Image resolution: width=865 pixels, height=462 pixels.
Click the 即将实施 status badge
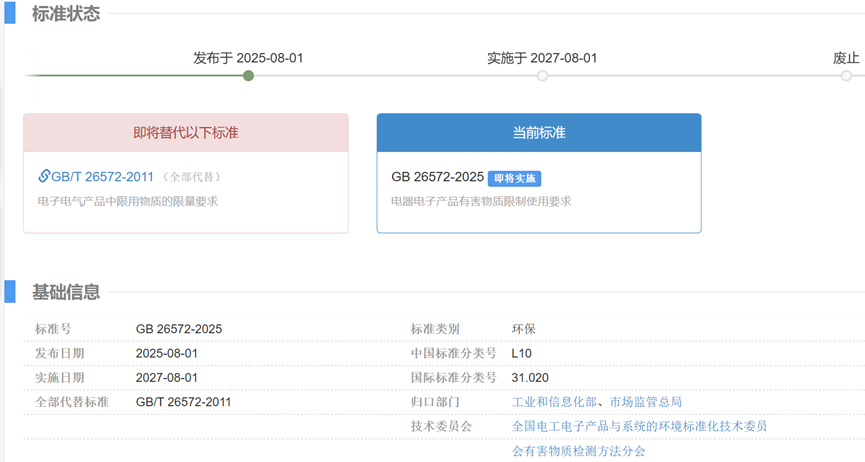(x=514, y=178)
